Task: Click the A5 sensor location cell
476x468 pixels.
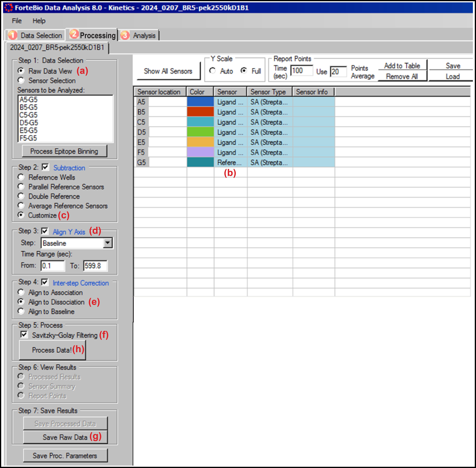Action: coord(160,102)
